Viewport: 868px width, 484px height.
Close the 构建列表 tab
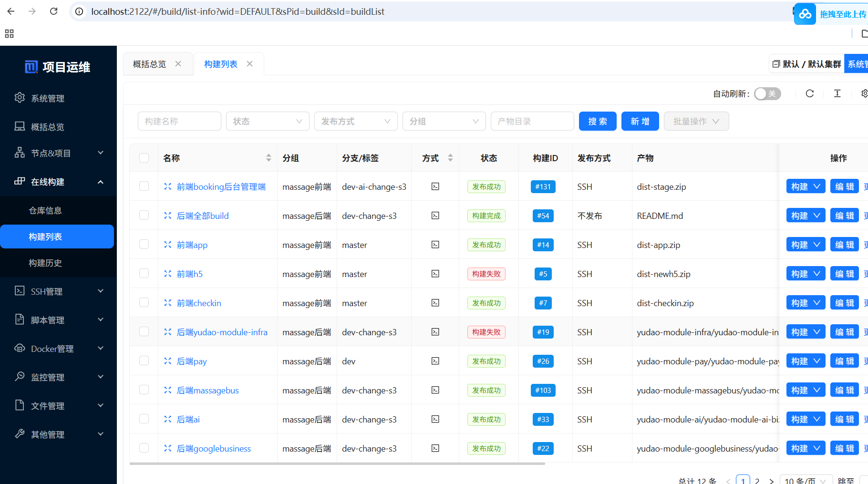click(249, 64)
